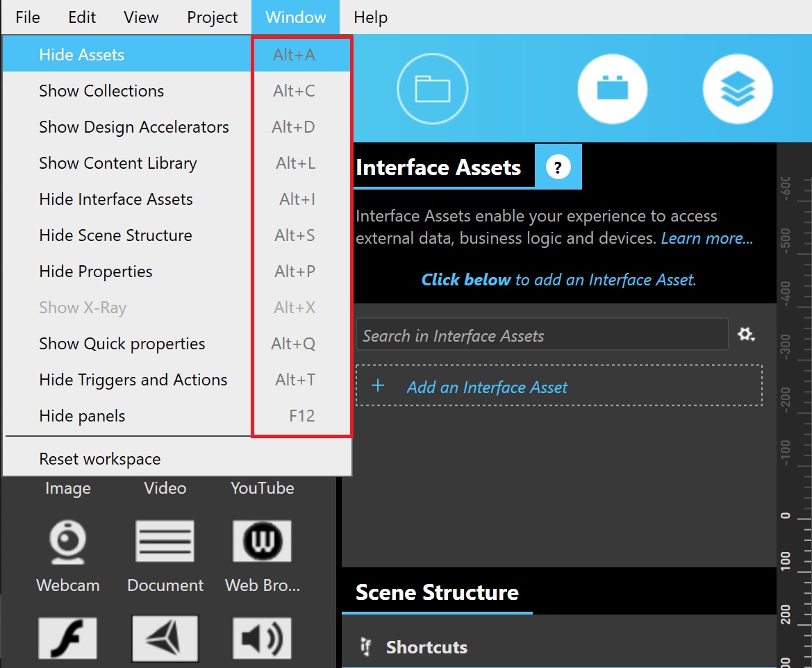Open Interface Assets help question mark

pyautogui.click(x=558, y=167)
